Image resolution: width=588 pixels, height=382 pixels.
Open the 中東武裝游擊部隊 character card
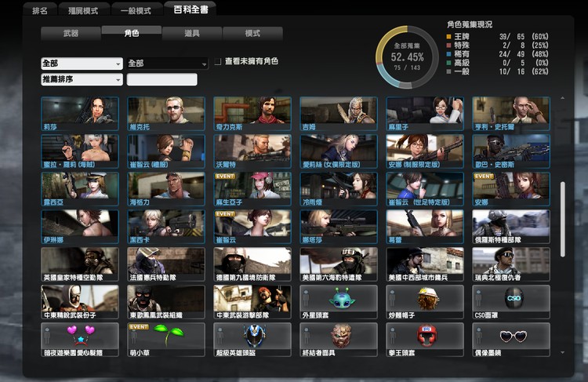pyautogui.click(x=252, y=302)
